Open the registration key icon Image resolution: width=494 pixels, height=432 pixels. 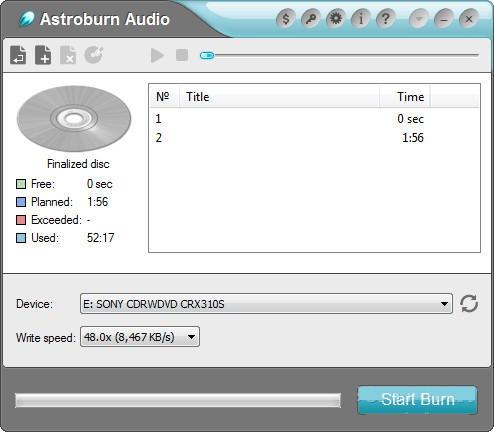[311, 19]
